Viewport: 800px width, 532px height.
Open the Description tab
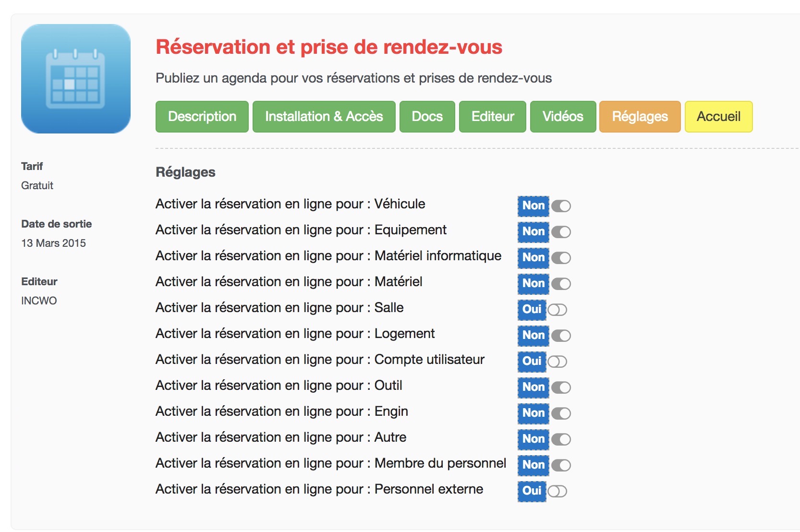pyautogui.click(x=202, y=117)
